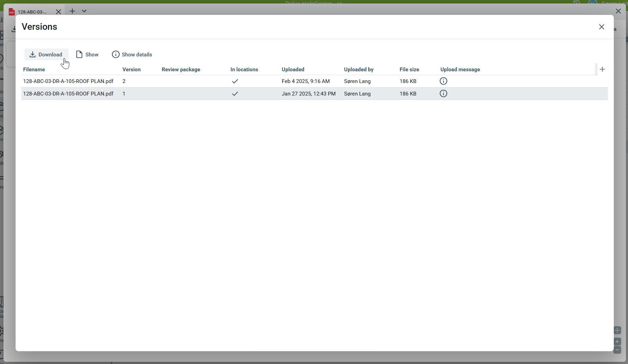The width and height of the screenshot is (628, 364).
Task: Close the document viewer with top-right X
Action: coord(618,11)
